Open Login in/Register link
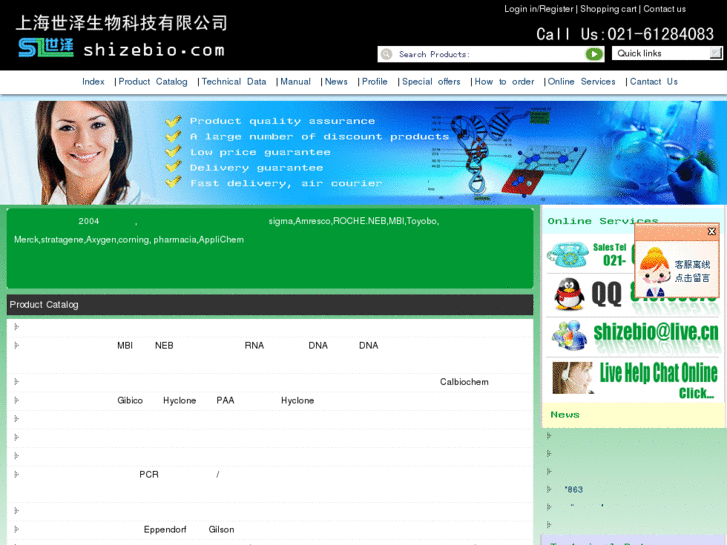727x545 pixels. [538, 9]
